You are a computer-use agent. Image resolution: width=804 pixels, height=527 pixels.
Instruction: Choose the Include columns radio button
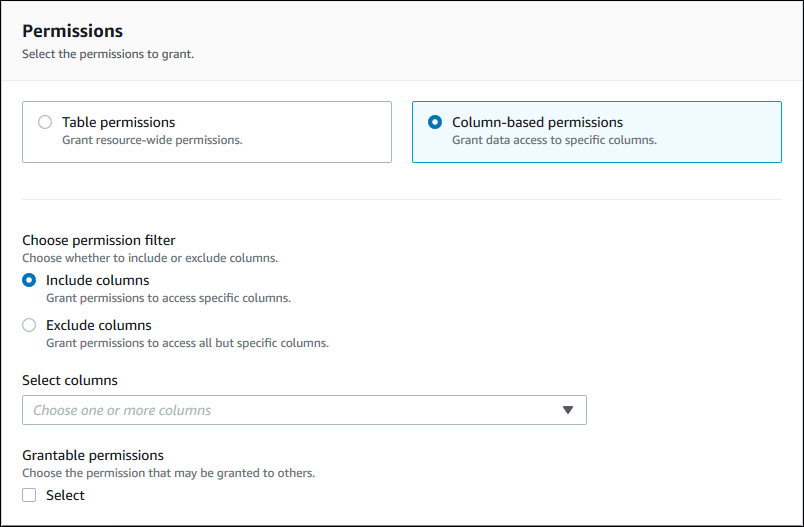[29, 281]
